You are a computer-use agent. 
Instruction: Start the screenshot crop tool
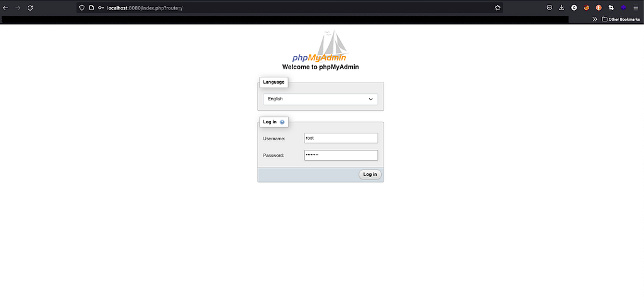click(611, 8)
